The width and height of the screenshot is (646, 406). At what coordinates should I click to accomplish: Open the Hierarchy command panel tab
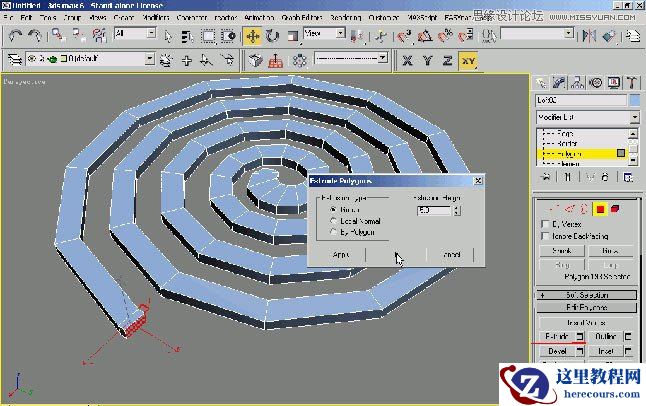coord(578,83)
